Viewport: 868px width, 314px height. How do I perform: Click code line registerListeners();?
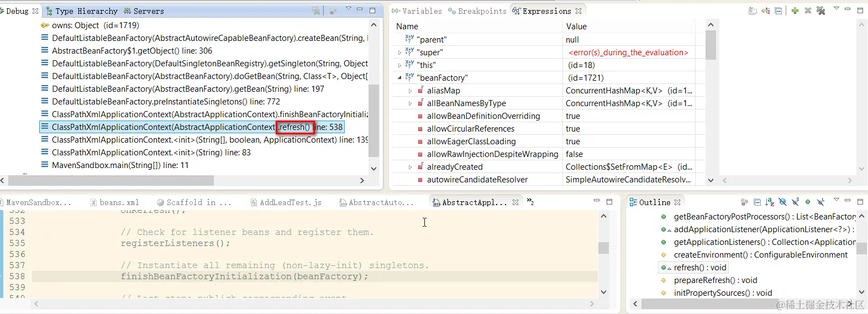pyautogui.click(x=175, y=243)
